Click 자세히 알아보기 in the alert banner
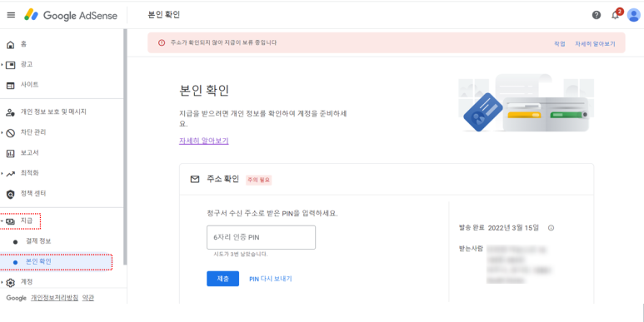 coord(595,44)
